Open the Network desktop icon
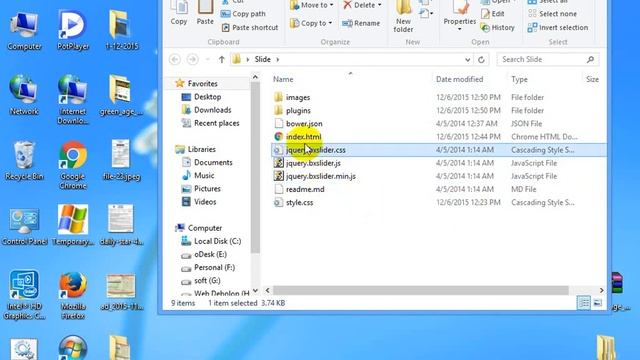Viewport: 640px width, 360px height. pos(24,95)
